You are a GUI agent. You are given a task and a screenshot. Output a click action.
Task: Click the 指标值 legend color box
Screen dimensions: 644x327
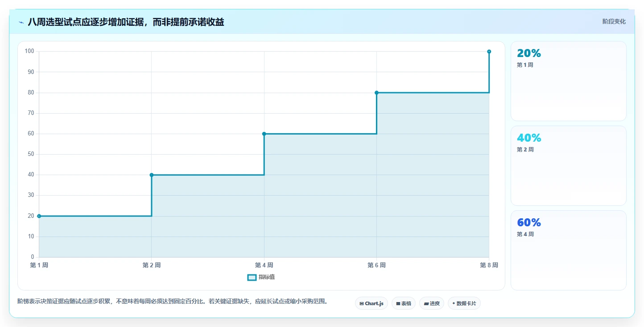click(x=252, y=277)
